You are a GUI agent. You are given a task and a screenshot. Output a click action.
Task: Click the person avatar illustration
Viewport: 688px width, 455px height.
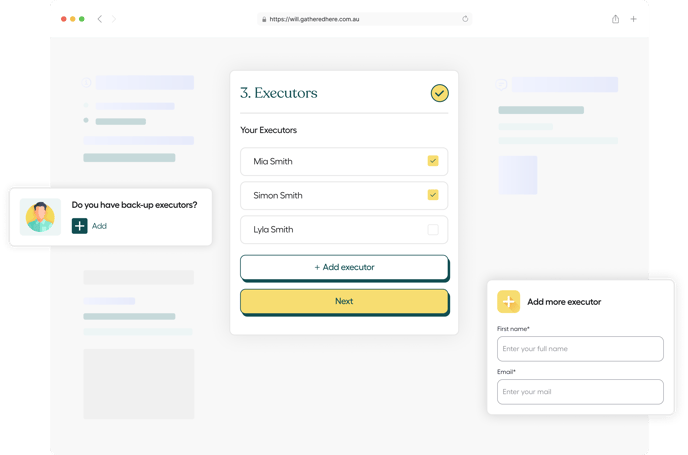pos(40,216)
